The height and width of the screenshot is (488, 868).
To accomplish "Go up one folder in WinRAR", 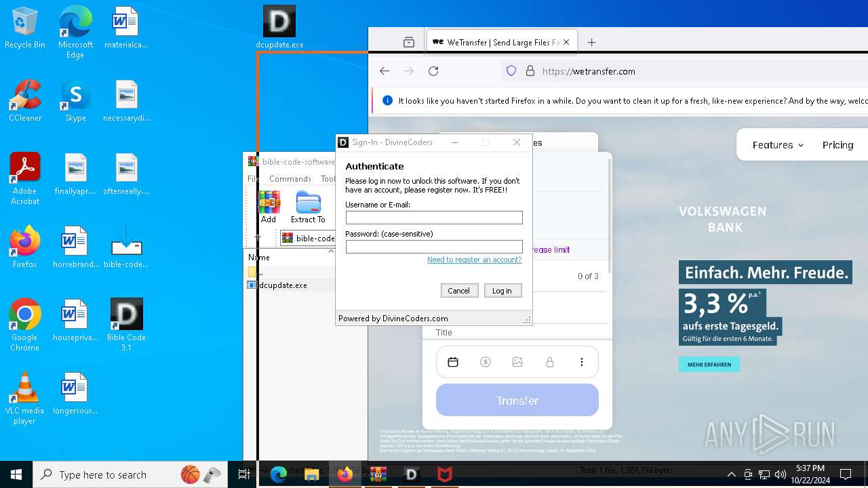I will (x=257, y=238).
